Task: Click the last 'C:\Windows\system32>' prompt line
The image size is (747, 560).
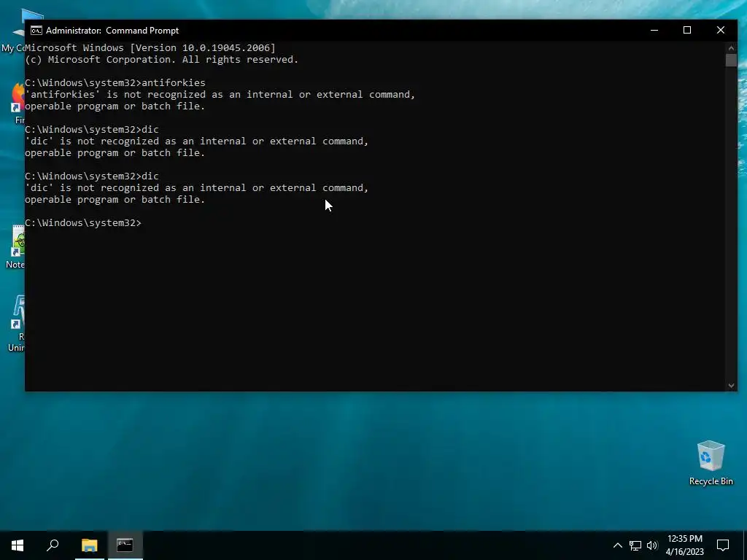Action: click(x=83, y=223)
